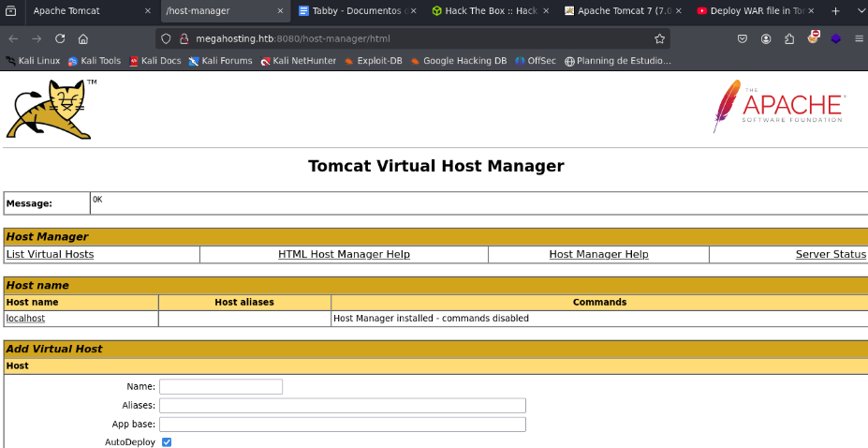This screenshot has height=448, width=868.
Task: Close the Apache Tomcat 7 tab
Action: [679, 10]
